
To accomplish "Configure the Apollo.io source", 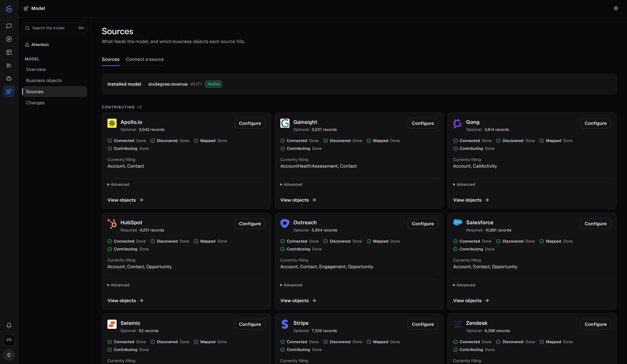I will coord(250,123).
